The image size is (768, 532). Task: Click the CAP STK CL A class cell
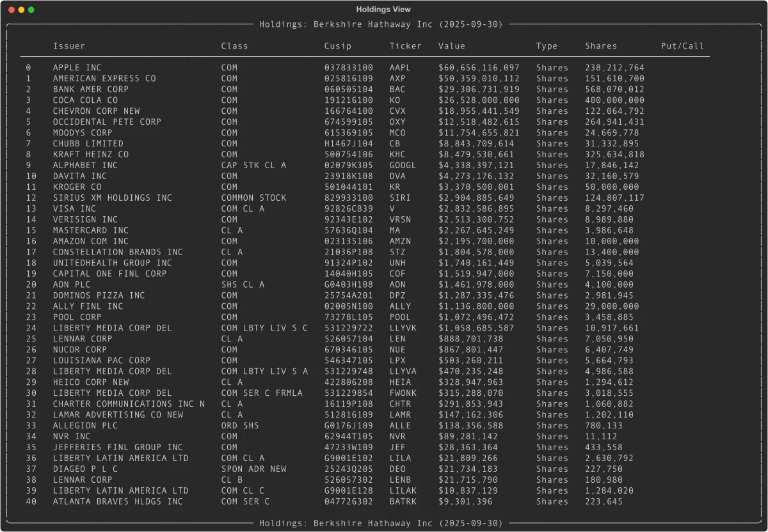coord(253,166)
